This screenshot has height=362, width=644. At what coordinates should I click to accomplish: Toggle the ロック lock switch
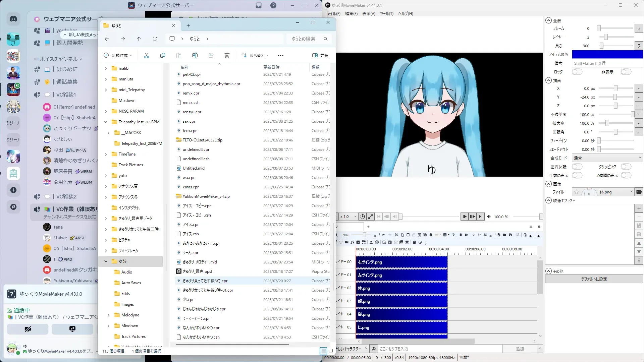click(577, 72)
